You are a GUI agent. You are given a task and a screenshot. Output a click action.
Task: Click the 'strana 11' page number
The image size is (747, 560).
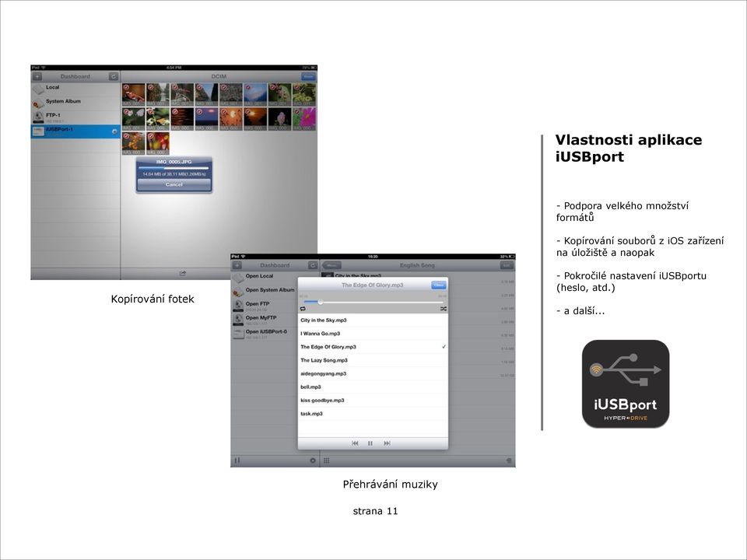point(375,511)
